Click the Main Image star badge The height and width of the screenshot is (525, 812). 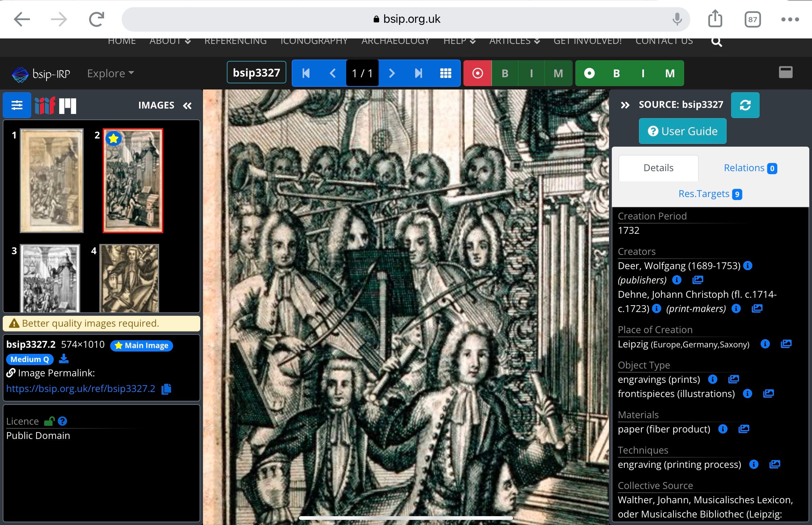point(141,345)
